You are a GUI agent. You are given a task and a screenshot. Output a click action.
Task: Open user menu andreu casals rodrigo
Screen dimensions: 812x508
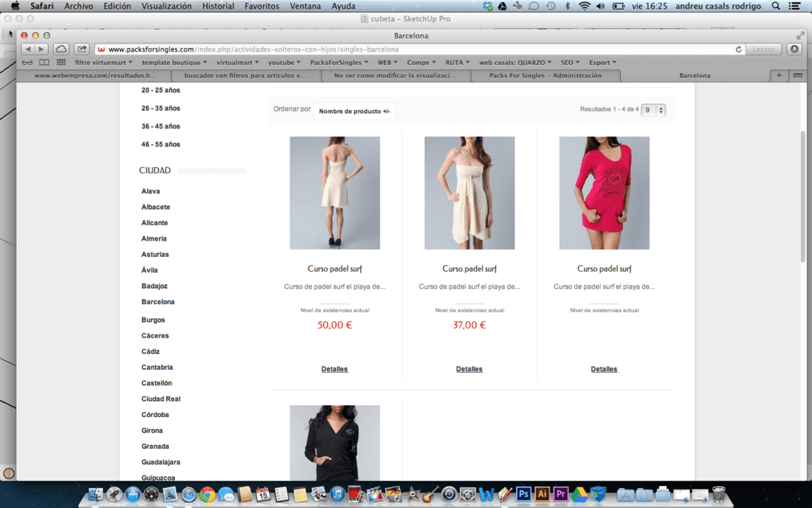pyautogui.click(x=718, y=6)
